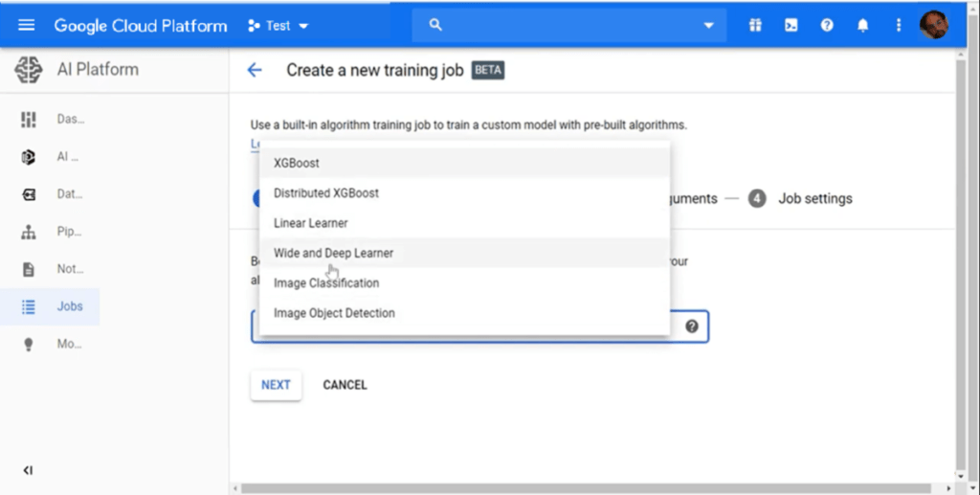980x495 pixels.
Task: Expand the search bar dropdown arrow
Action: tap(708, 26)
